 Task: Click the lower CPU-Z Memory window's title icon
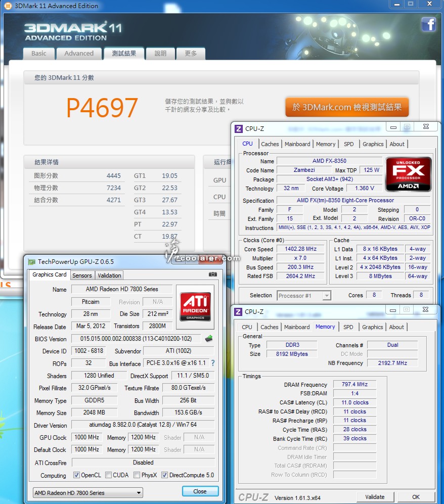pos(238,312)
